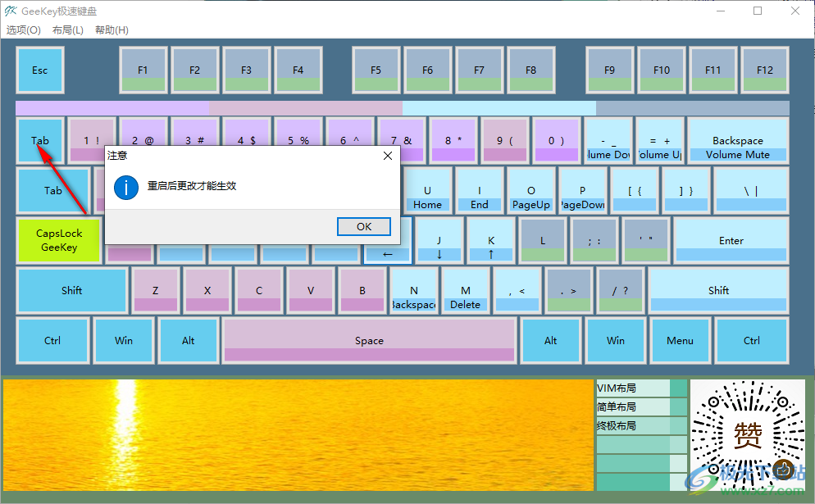Click the 0 ) key

pos(556,140)
